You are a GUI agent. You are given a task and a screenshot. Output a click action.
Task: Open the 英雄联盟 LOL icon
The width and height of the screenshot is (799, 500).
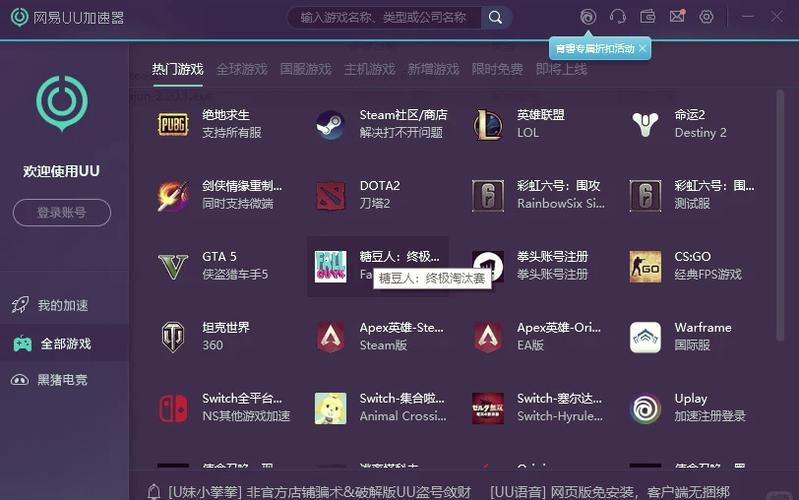(x=488, y=124)
